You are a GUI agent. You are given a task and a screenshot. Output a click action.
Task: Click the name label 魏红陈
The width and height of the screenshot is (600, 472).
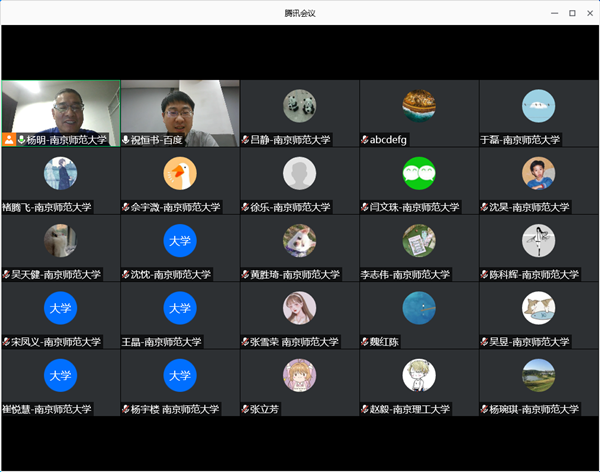384,342
